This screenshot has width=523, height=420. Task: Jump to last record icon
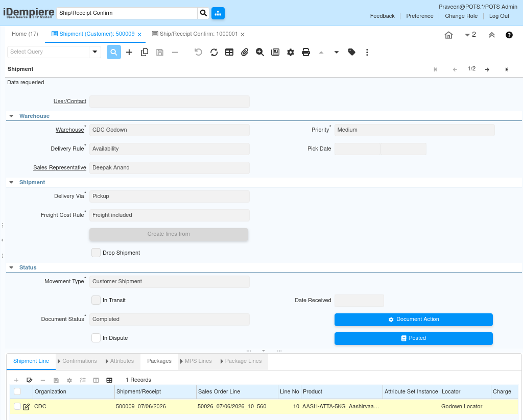[x=507, y=69]
